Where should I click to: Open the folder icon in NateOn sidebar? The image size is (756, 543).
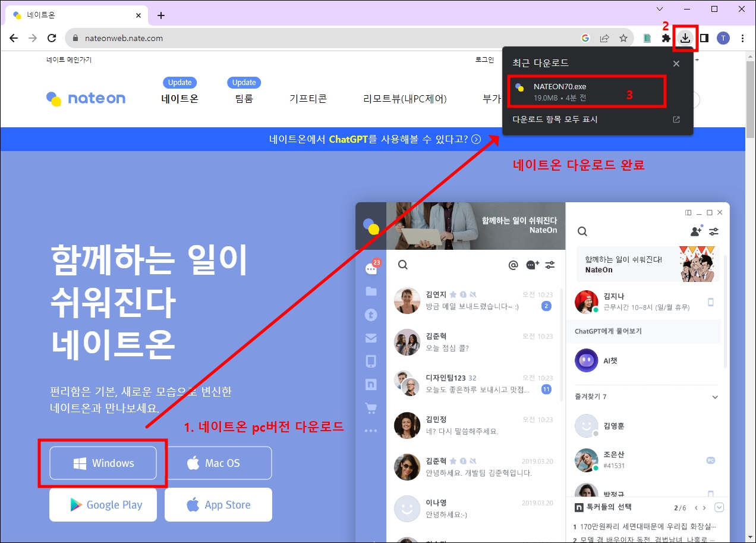(371, 291)
